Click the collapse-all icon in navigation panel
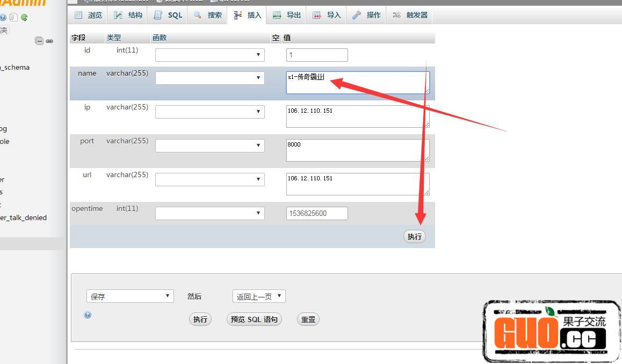The image size is (622, 364). point(39,41)
